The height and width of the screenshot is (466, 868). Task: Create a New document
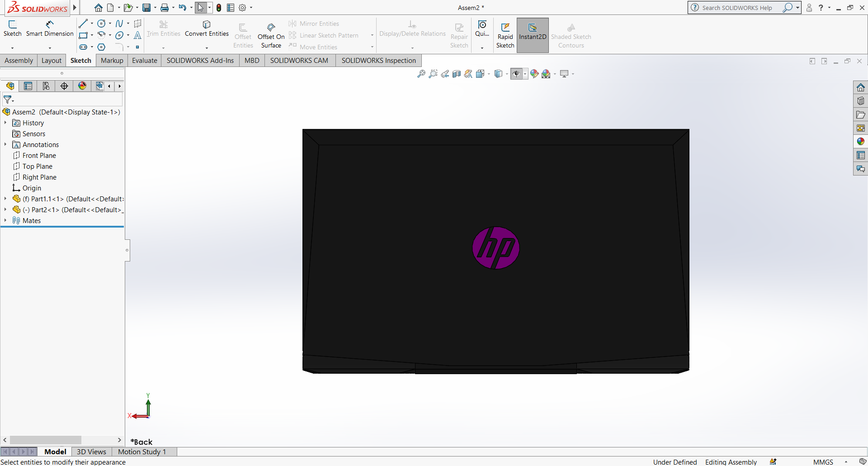(110, 8)
